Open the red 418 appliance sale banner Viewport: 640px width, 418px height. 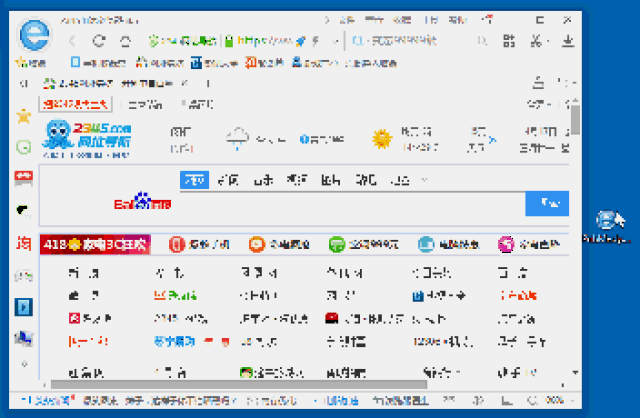95,245
